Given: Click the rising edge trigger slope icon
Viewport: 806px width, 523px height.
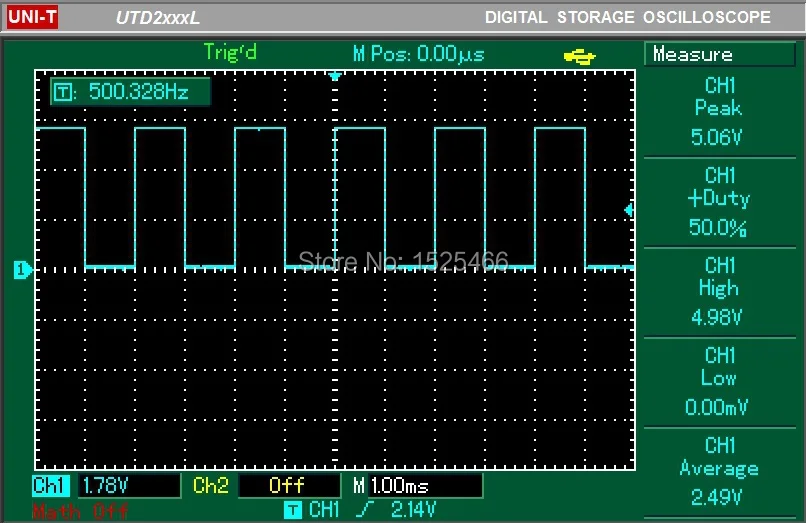Looking at the screenshot, I should coord(364,510).
